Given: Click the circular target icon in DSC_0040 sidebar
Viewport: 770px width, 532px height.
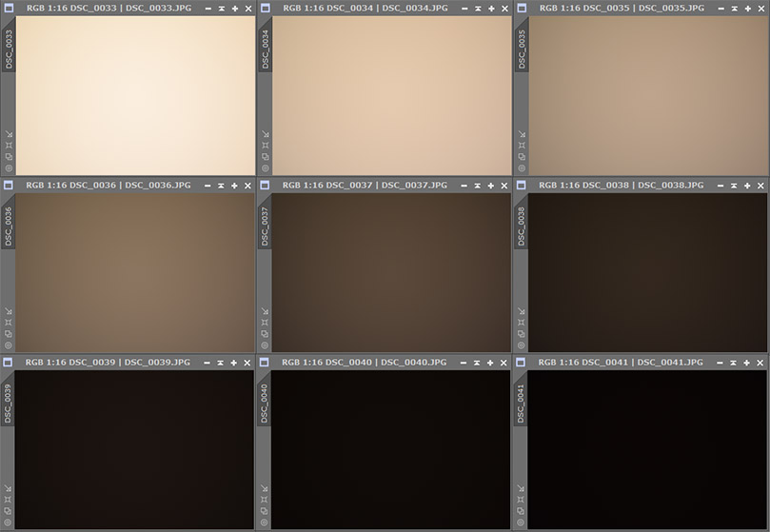Looking at the screenshot, I should (x=265, y=522).
